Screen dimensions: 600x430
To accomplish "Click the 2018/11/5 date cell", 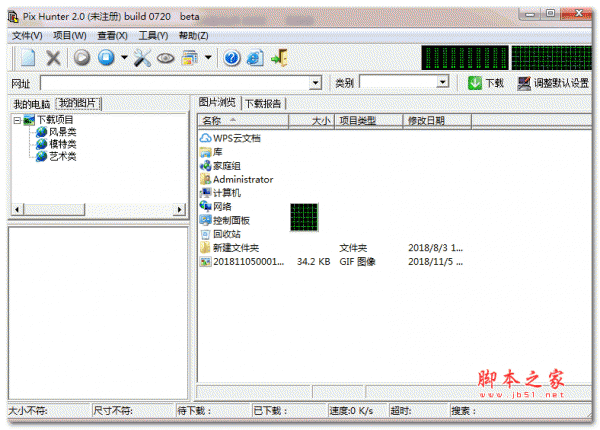I will coord(435,262).
